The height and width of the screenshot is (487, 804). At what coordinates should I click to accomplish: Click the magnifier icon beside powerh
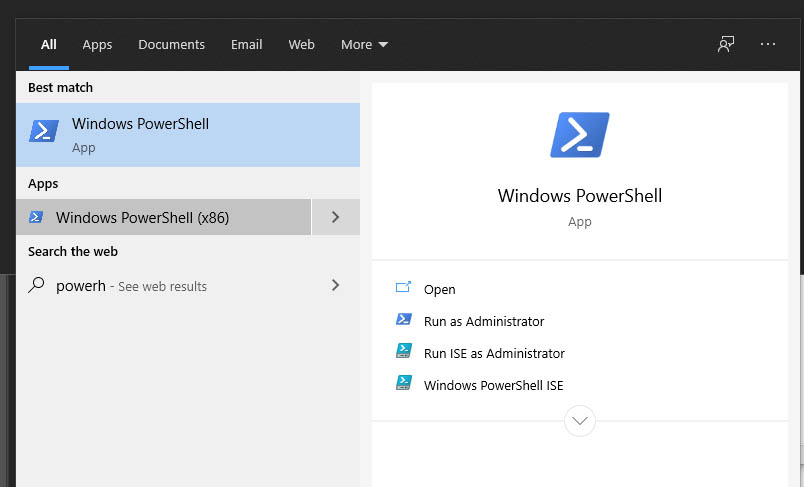[x=36, y=285]
